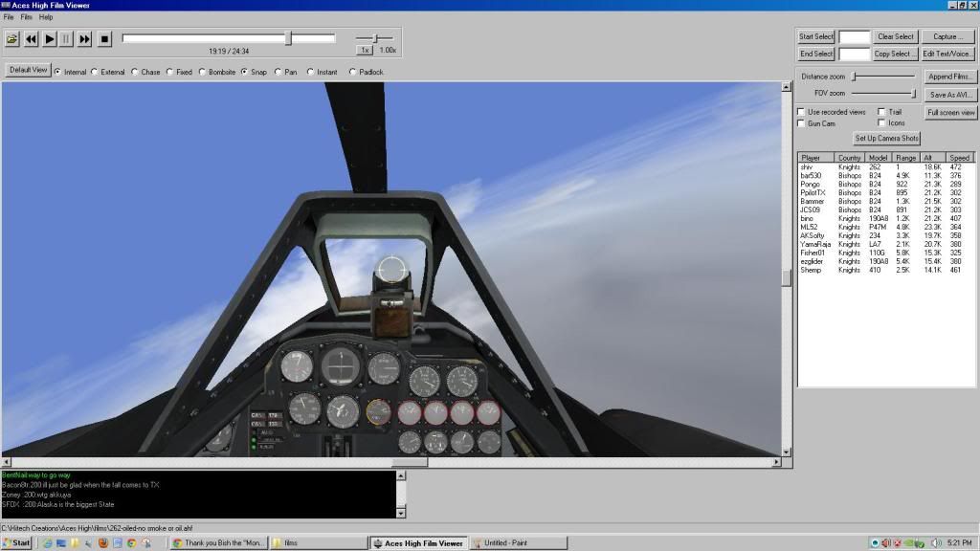Click the viewport horizontal scrollbar right arrow
This screenshot has width=980, height=551.
point(776,462)
